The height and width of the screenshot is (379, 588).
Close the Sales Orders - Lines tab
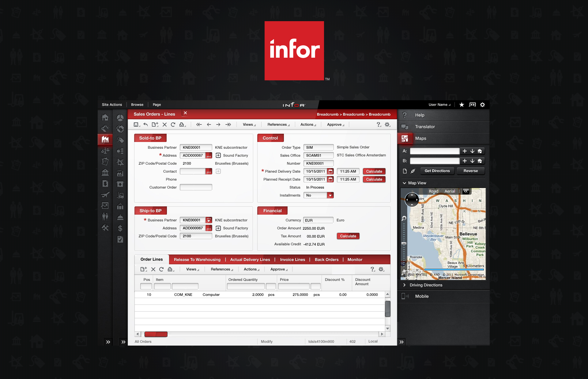[x=185, y=113]
